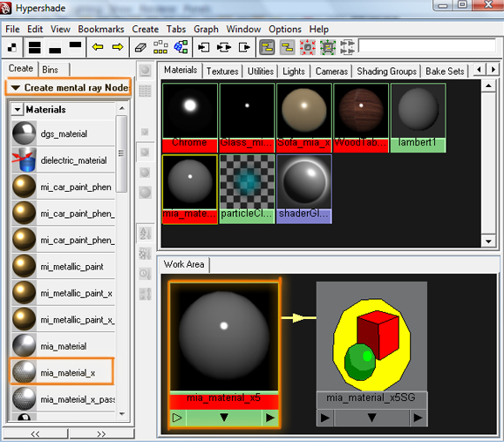
Task: Collapse the Materials section triangle
Action: [17, 110]
